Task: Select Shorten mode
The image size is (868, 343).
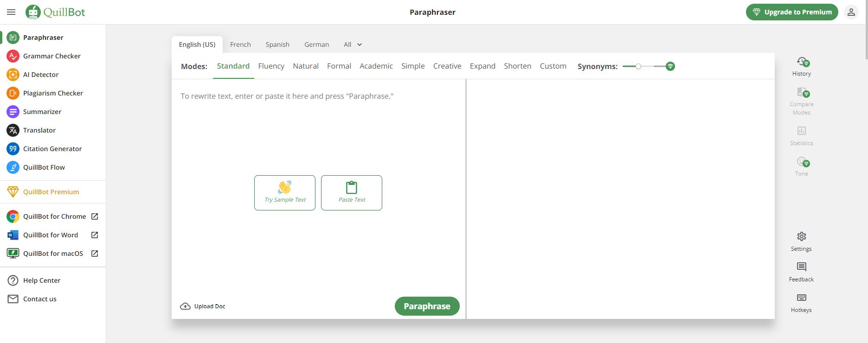Action: point(518,66)
